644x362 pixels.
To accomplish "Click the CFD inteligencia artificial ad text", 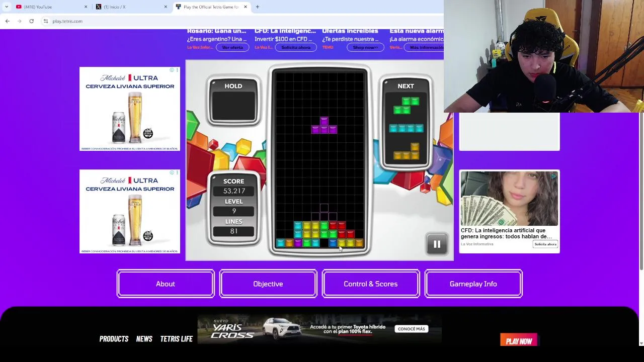I will tap(506, 233).
